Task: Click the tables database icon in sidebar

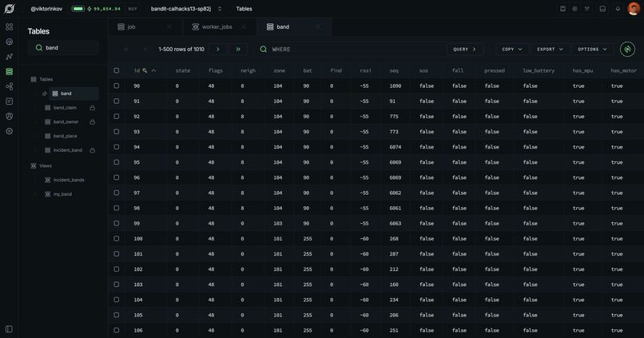Action: [9, 71]
